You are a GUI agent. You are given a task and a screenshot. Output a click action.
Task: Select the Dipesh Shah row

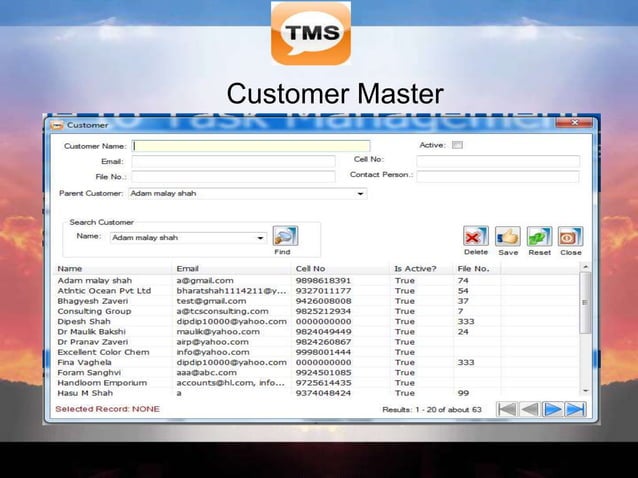(x=316, y=321)
